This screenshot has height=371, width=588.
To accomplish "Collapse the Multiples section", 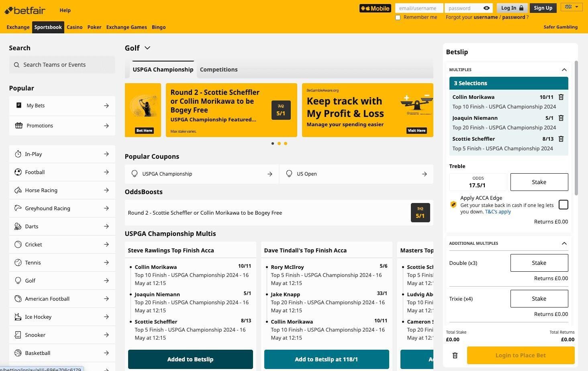I will (564, 70).
